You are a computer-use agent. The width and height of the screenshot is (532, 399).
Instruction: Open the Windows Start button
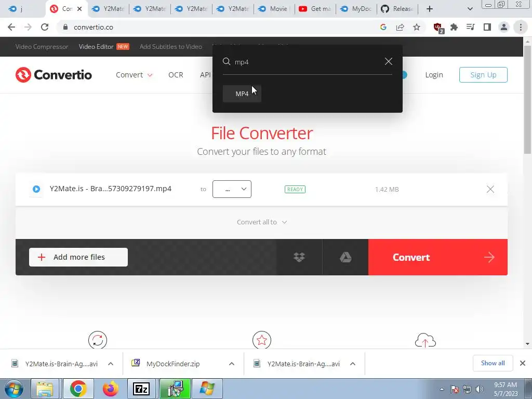point(14,389)
